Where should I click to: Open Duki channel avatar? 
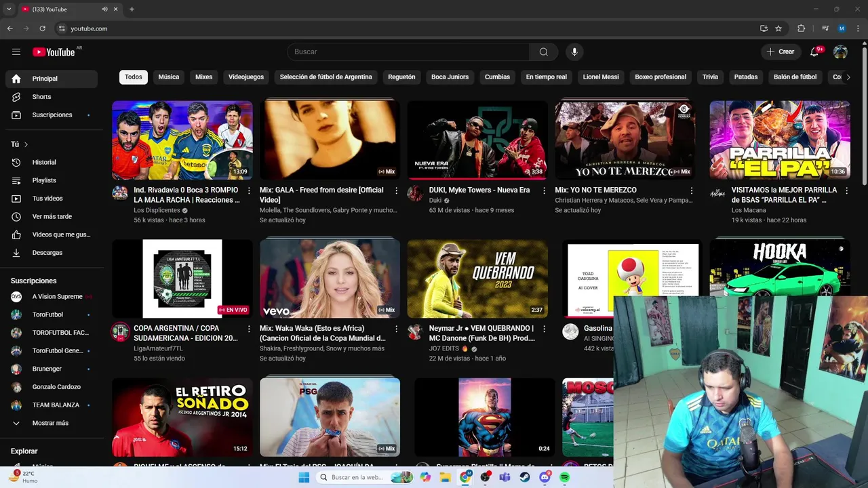pos(415,193)
